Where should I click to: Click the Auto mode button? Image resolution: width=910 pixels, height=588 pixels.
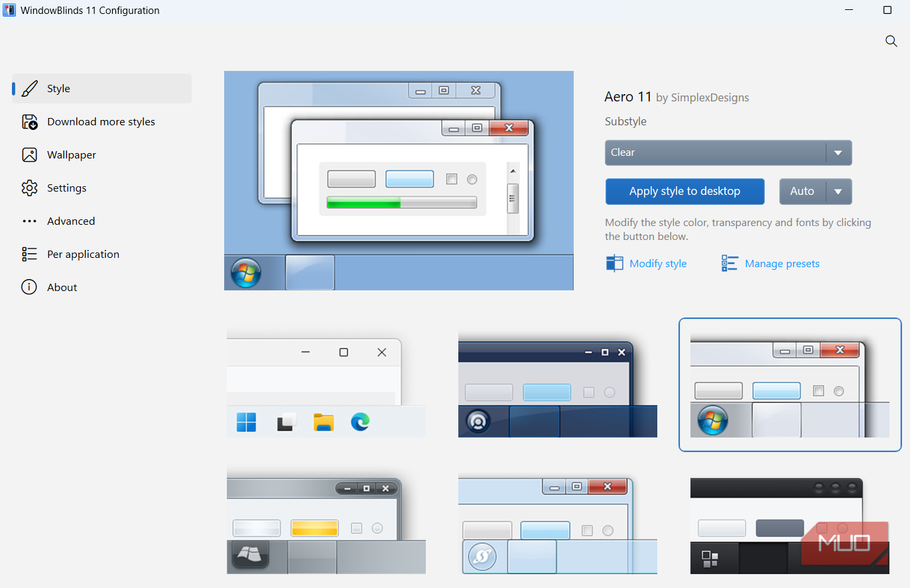803,192
